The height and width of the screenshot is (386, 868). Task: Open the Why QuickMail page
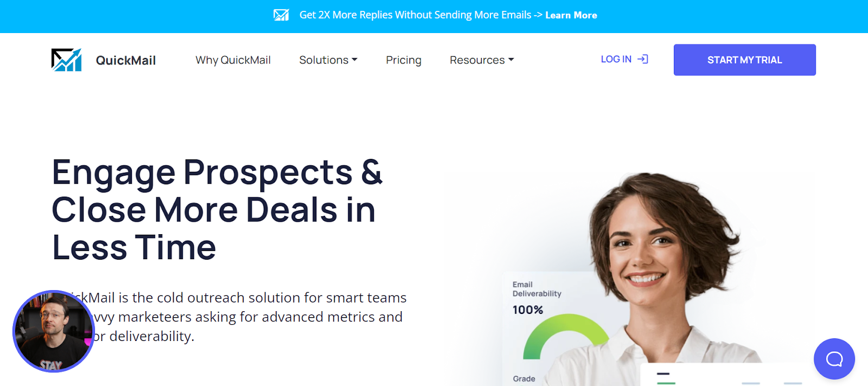coord(233,60)
